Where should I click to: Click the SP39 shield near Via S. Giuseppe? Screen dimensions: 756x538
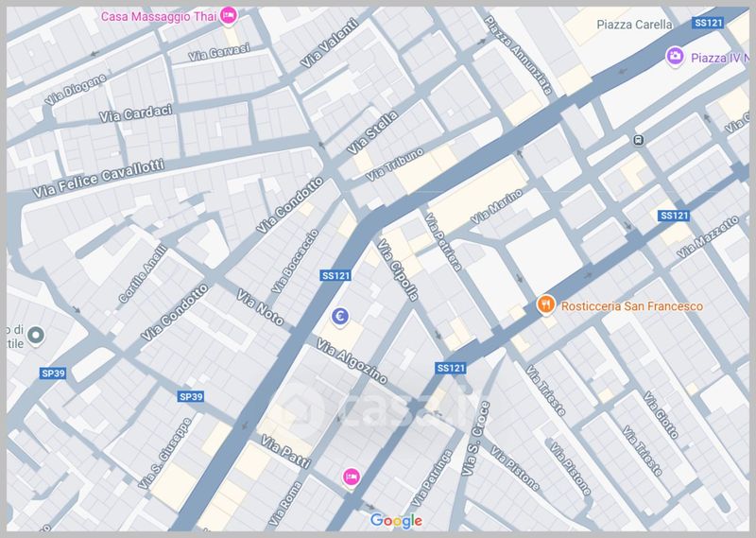pos(192,395)
